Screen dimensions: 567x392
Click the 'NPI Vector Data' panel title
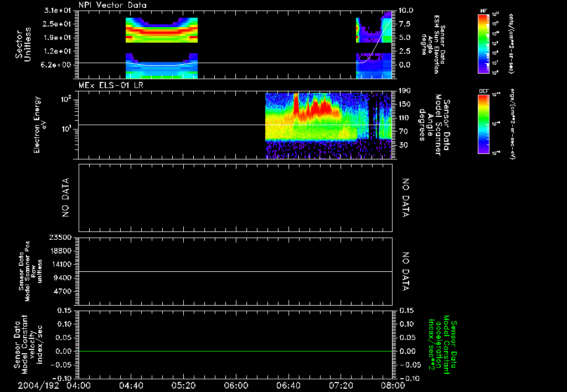tap(112, 5)
